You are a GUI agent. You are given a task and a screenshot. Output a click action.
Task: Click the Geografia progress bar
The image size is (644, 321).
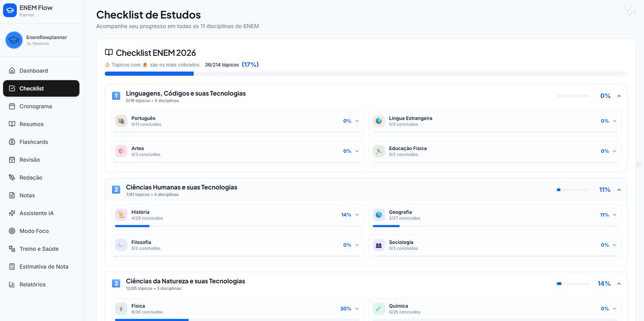click(495, 227)
